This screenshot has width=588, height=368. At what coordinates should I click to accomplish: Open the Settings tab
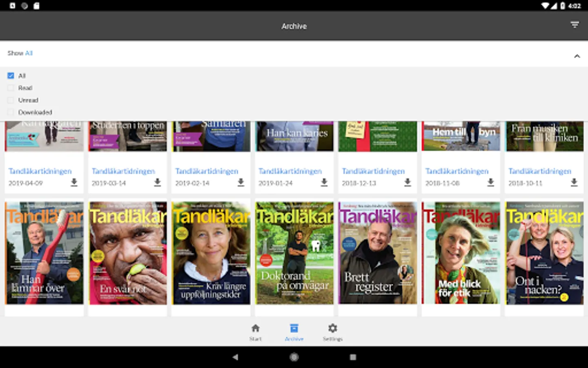click(333, 332)
